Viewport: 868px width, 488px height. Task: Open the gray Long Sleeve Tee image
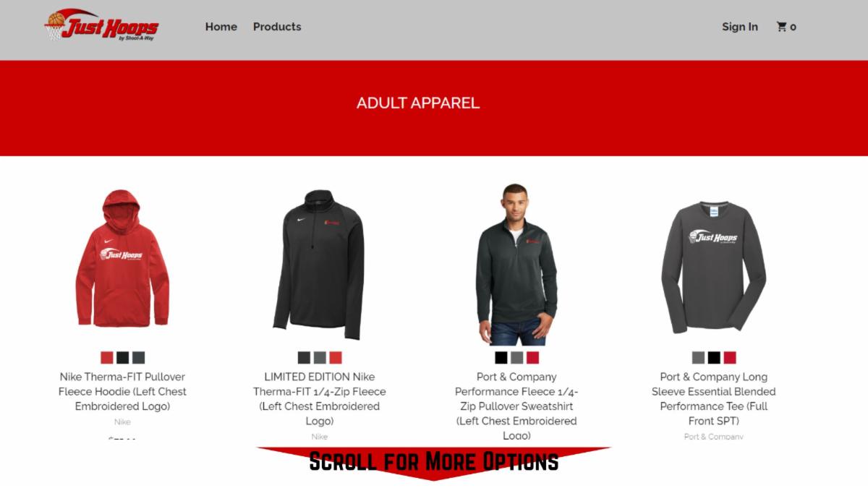pyautogui.click(x=713, y=266)
